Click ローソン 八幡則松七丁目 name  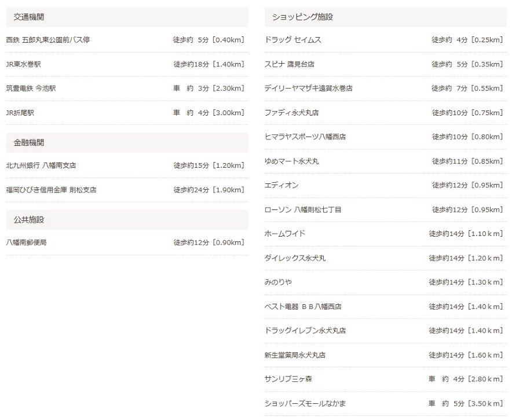303,209
